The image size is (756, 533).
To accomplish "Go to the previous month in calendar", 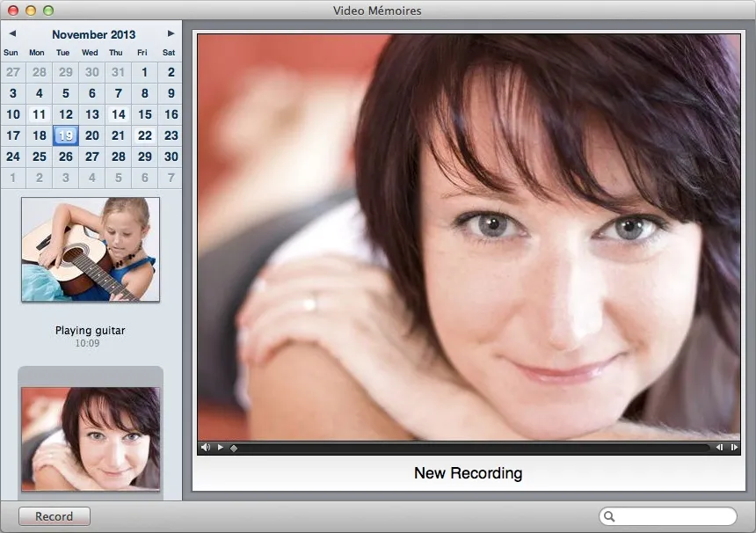I will tap(12, 33).
